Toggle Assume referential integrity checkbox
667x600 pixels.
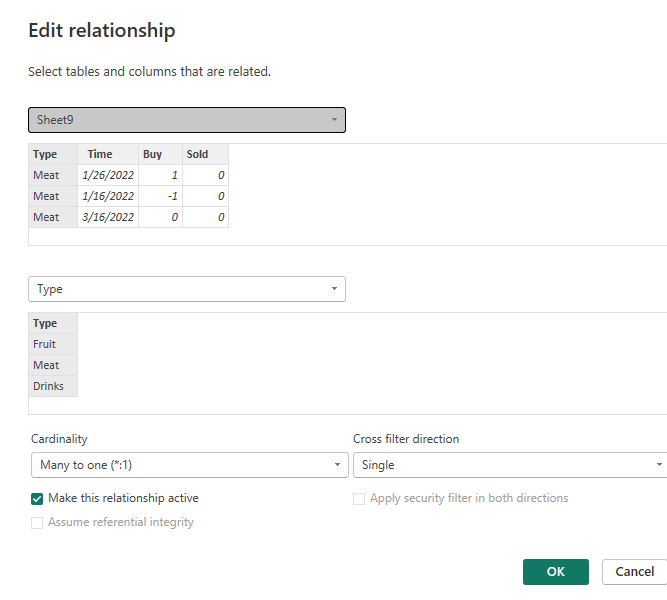click(37, 523)
